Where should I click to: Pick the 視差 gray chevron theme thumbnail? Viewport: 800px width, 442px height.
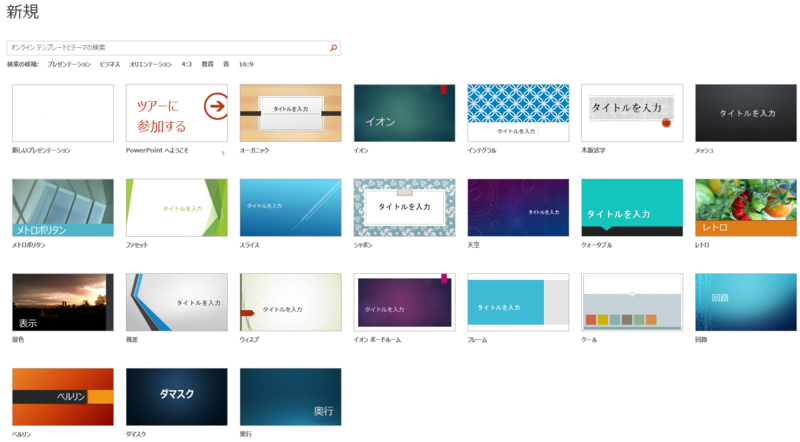click(x=177, y=302)
